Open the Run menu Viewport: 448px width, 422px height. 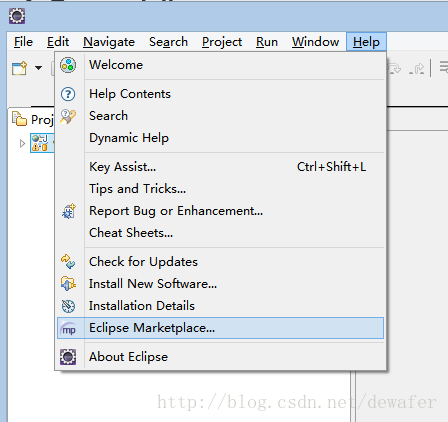pos(267,42)
